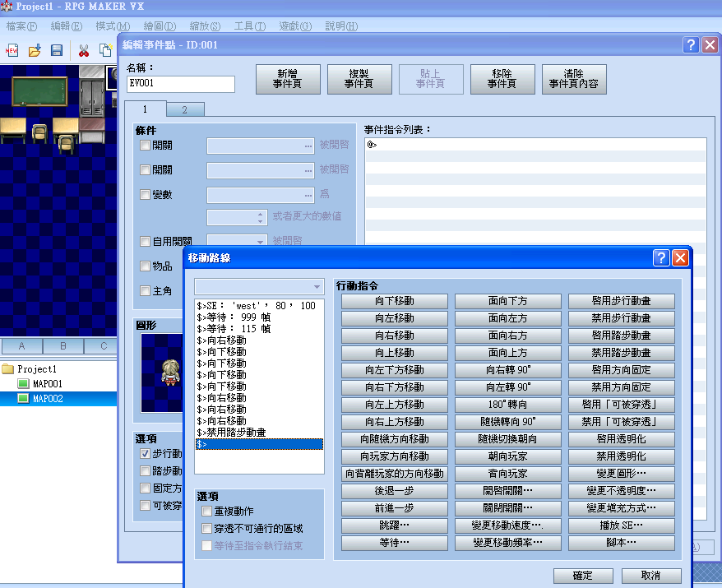Select the 等待: 999 幀 route entry
Viewport: 722px width, 588px height.
point(259,317)
